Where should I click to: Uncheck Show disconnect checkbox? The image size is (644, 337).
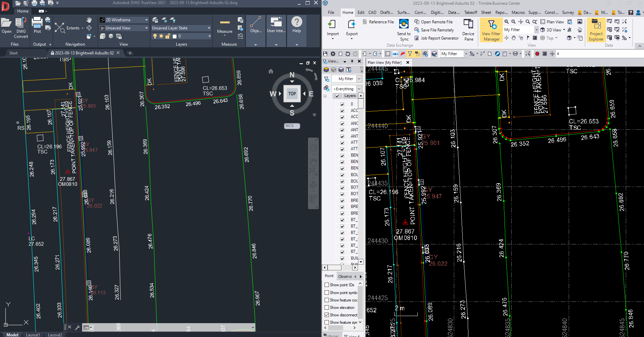point(327,315)
